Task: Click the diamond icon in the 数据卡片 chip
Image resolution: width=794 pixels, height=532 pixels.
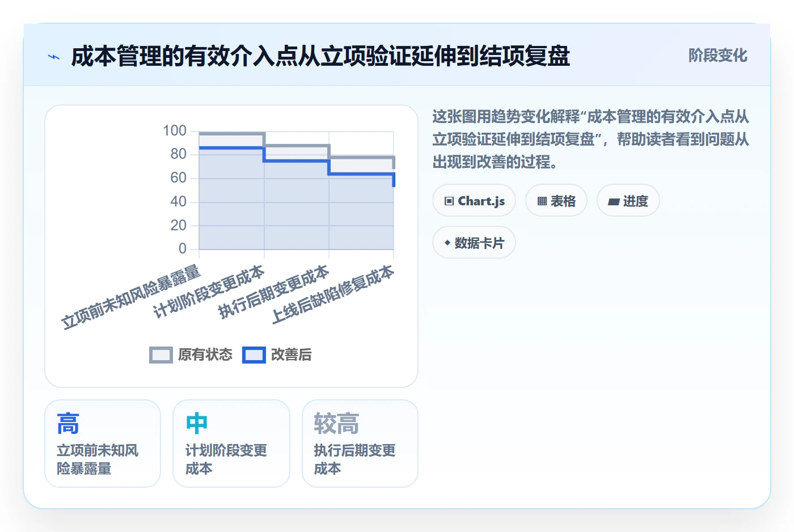Action: click(x=447, y=243)
